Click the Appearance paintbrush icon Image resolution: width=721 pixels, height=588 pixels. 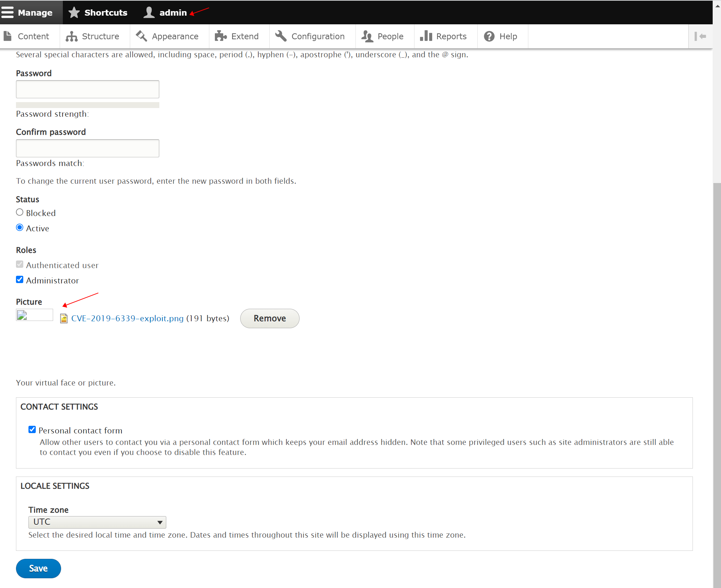point(141,36)
